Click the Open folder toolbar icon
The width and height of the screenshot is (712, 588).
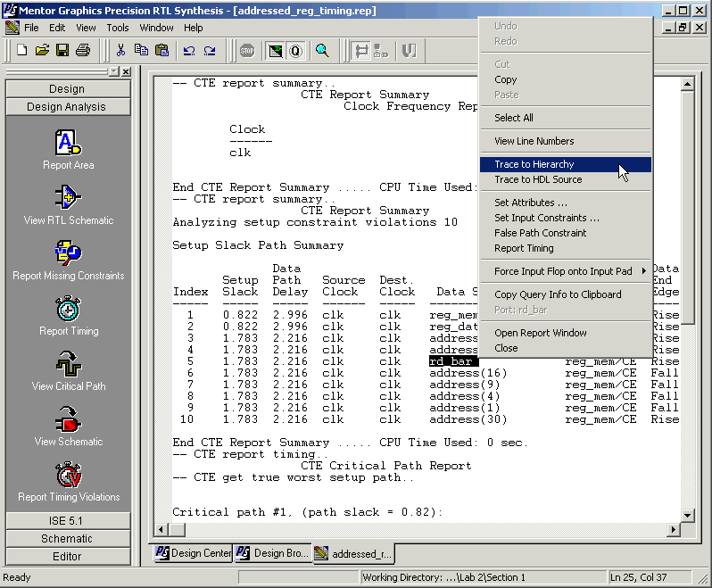[42, 50]
